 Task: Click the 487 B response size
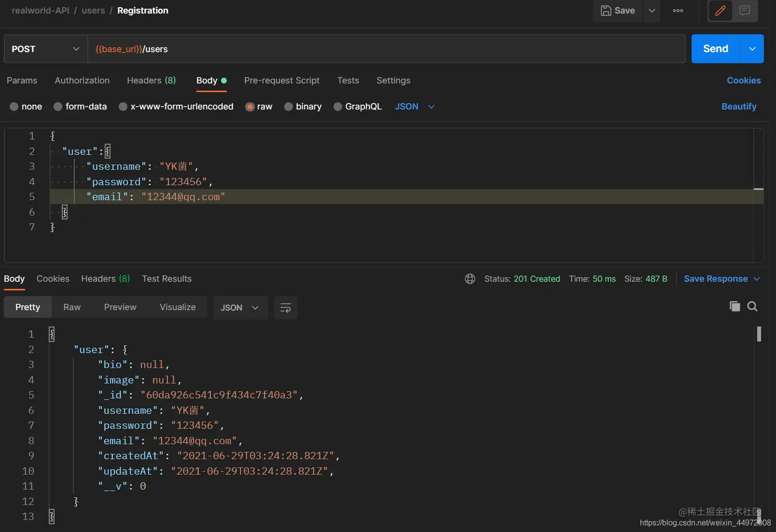coord(656,279)
